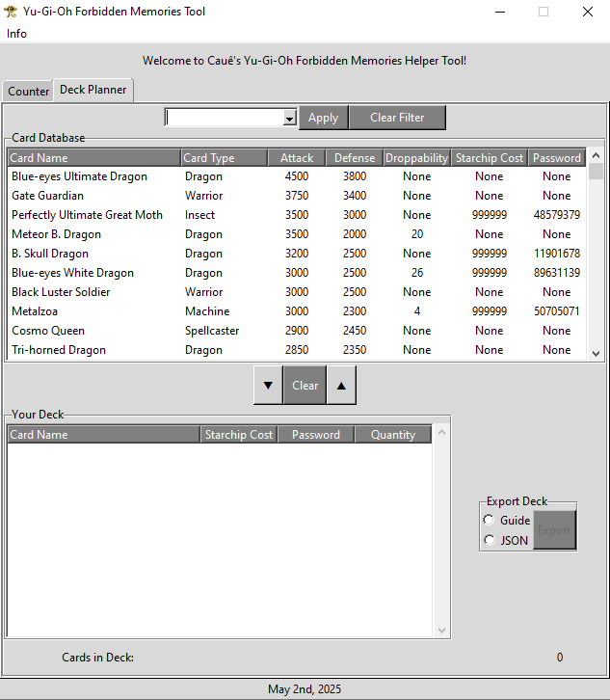610x700 pixels.
Task: Select the Blue-eyes Ultimate Dragon row
Action: point(296,176)
